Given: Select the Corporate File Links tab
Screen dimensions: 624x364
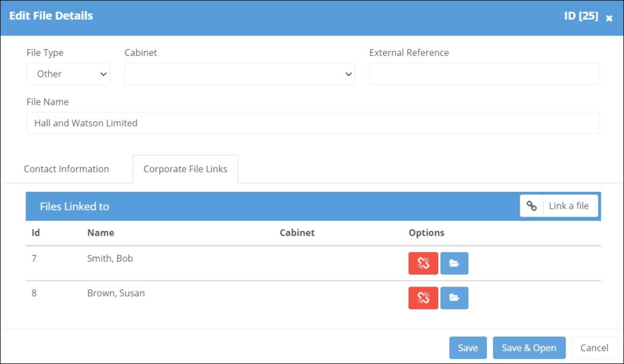Looking at the screenshot, I should click(185, 169).
